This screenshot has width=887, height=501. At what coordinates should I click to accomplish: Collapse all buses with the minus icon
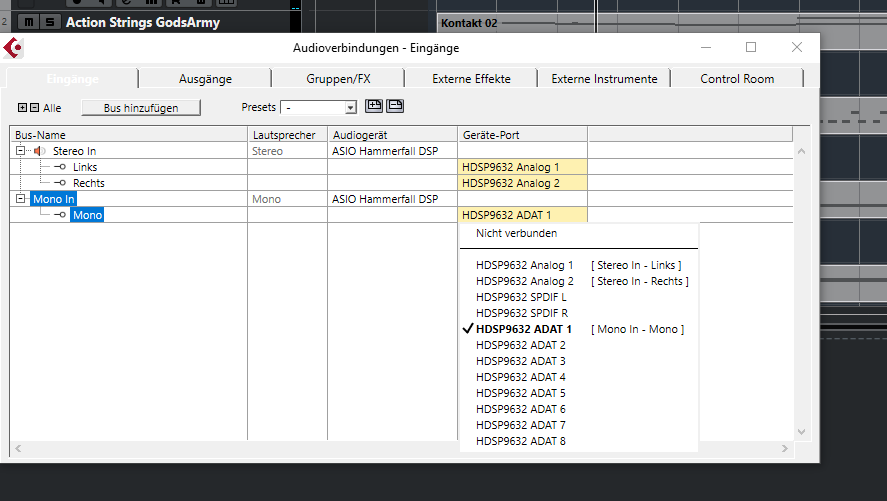[x=35, y=107]
